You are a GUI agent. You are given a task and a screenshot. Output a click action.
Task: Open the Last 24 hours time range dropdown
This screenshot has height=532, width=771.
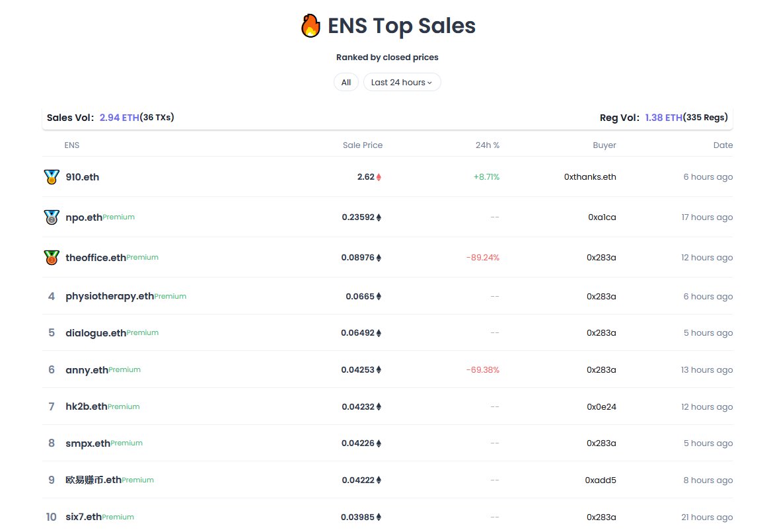[402, 82]
